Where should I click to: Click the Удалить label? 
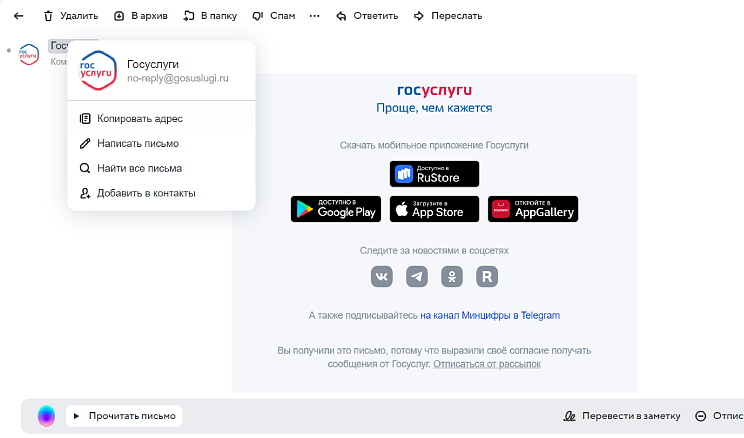tap(79, 16)
